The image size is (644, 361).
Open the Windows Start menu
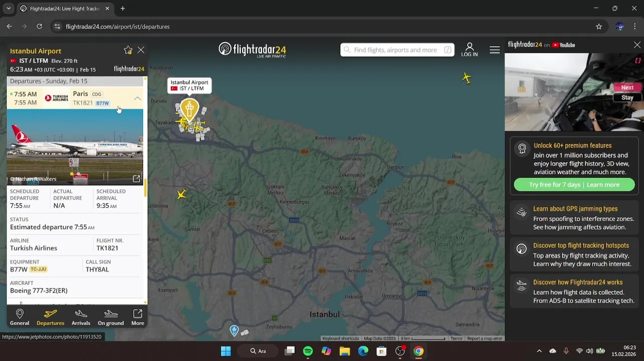pyautogui.click(x=226, y=351)
